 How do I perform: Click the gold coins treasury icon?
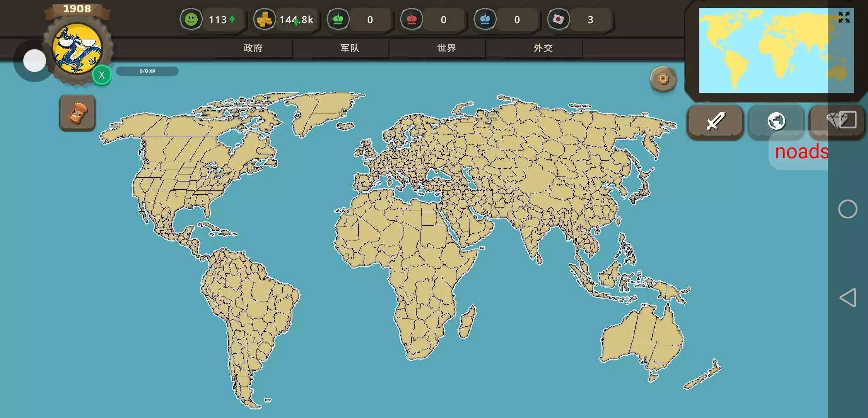(x=265, y=19)
